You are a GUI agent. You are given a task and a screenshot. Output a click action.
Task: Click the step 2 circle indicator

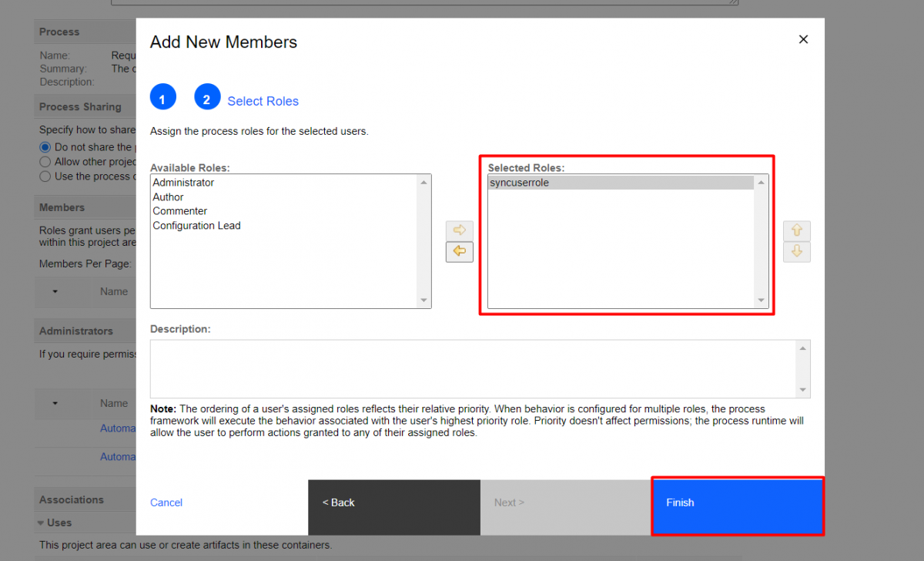207,99
